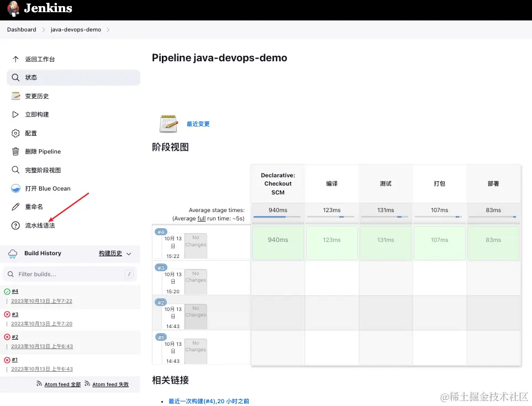Click the pencil icon beside 重命名
Image resolution: width=532 pixels, height=406 pixels.
click(x=15, y=207)
